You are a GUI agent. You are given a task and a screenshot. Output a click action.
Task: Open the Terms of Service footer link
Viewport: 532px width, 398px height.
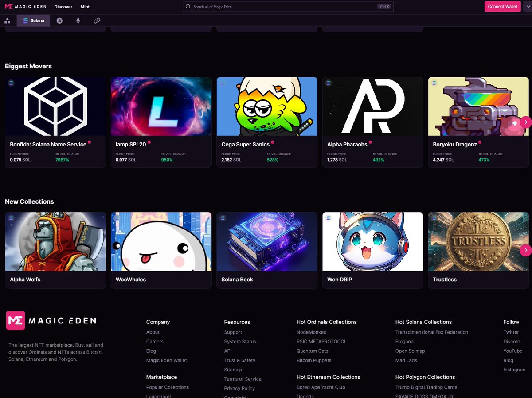(243, 379)
